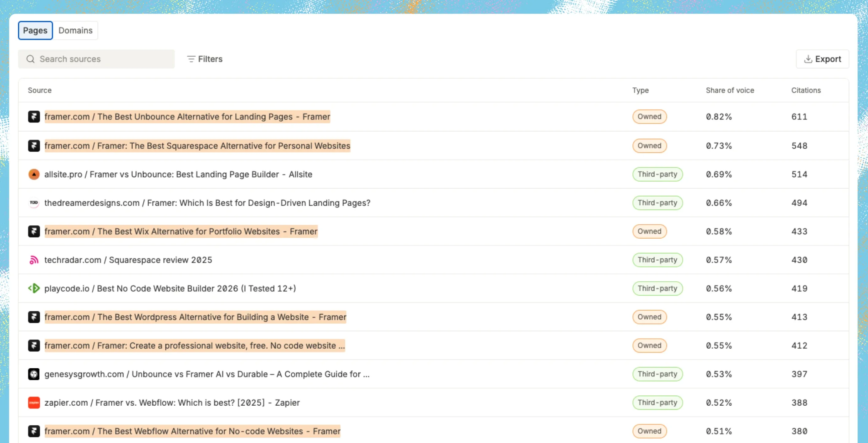Click the Framer favicon on the Create a professional website row

34,346
